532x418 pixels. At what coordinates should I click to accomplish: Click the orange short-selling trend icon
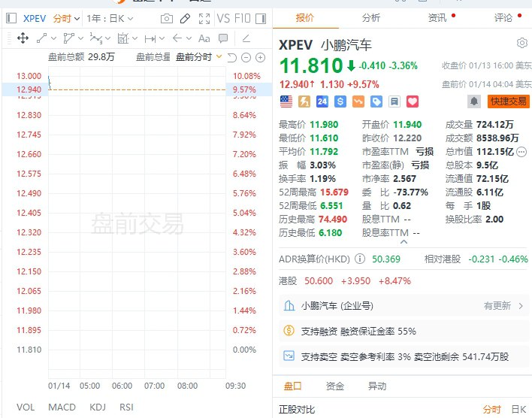(358, 101)
